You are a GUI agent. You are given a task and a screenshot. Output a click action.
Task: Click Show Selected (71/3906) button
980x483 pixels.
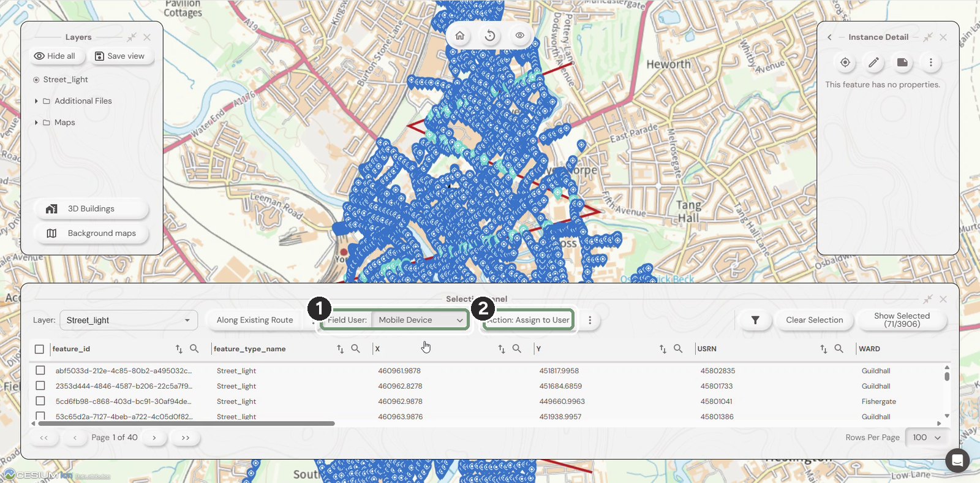click(902, 320)
